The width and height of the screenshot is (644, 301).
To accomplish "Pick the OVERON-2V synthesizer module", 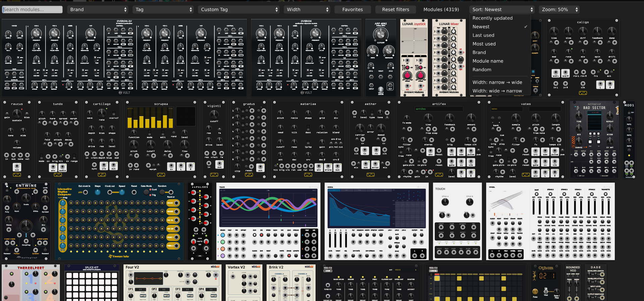I will point(124,58).
